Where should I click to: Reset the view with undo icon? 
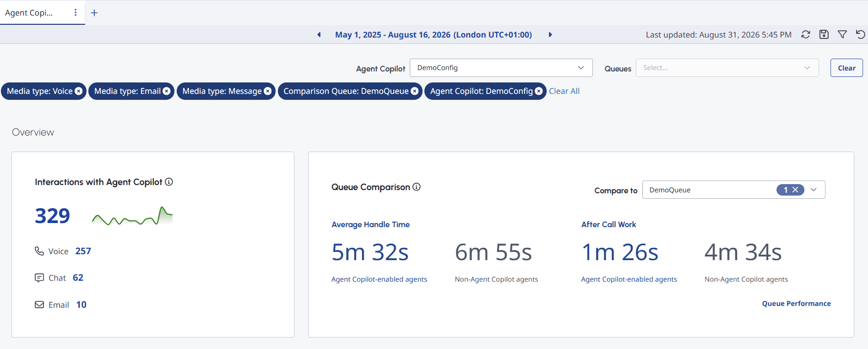click(861, 34)
